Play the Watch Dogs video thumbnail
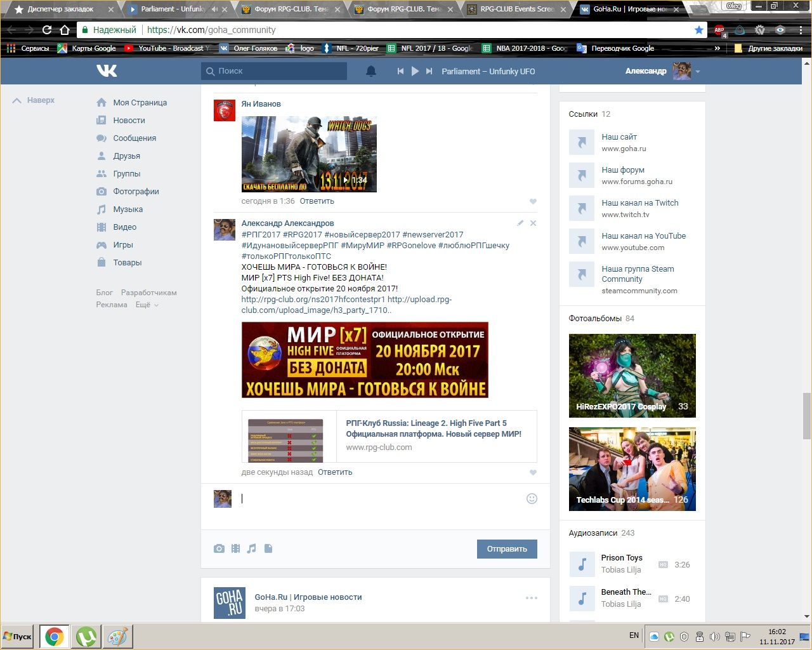This screenshot has height=650, width=812. (309, 154)
